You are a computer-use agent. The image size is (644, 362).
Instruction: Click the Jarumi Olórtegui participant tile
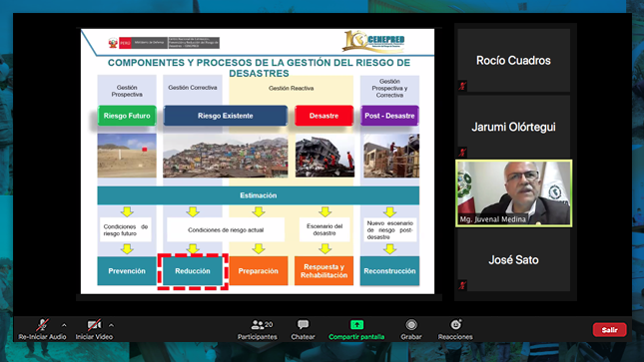[x=513, y=127]
